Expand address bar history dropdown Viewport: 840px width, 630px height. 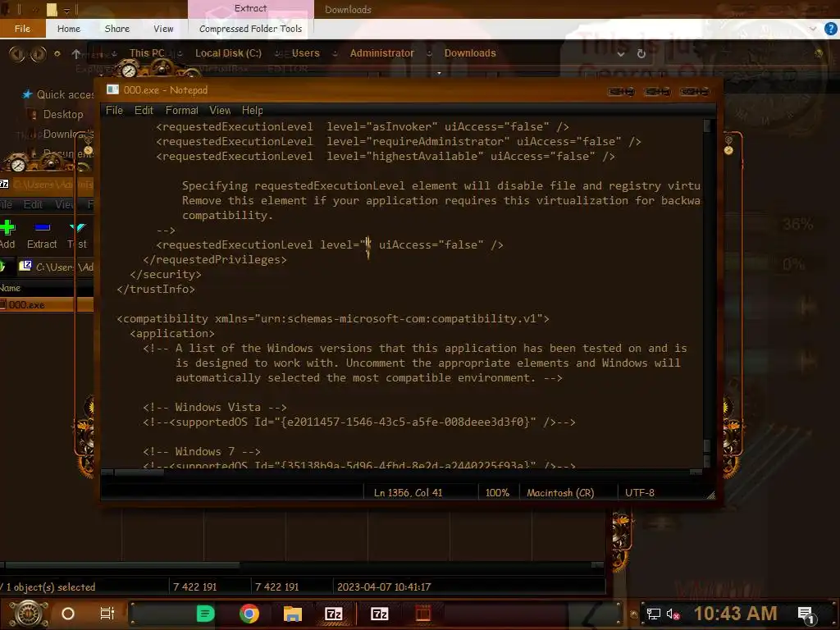[620, 53]
